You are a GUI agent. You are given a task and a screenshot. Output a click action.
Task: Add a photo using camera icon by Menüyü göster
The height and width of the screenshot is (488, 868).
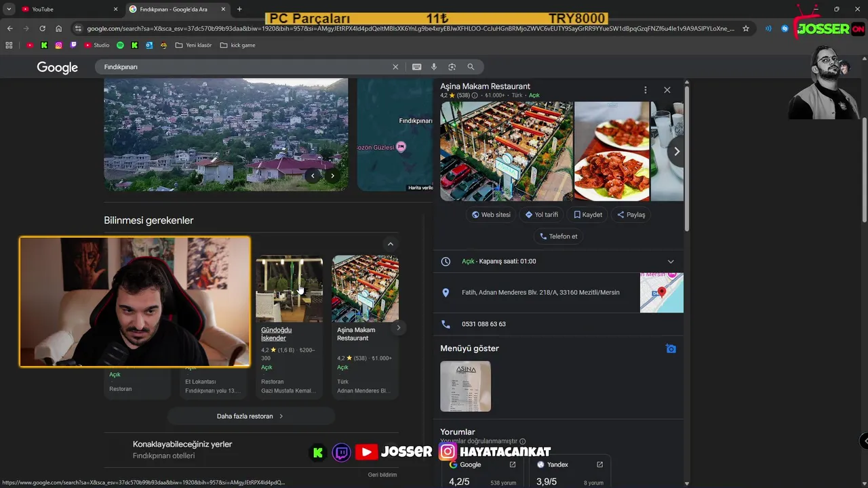point(671,348)
